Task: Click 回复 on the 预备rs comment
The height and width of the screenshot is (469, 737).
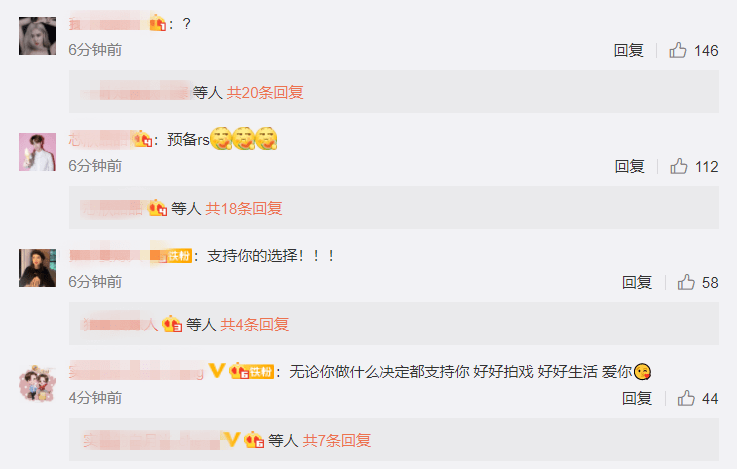Action: [x=629, y=166]
